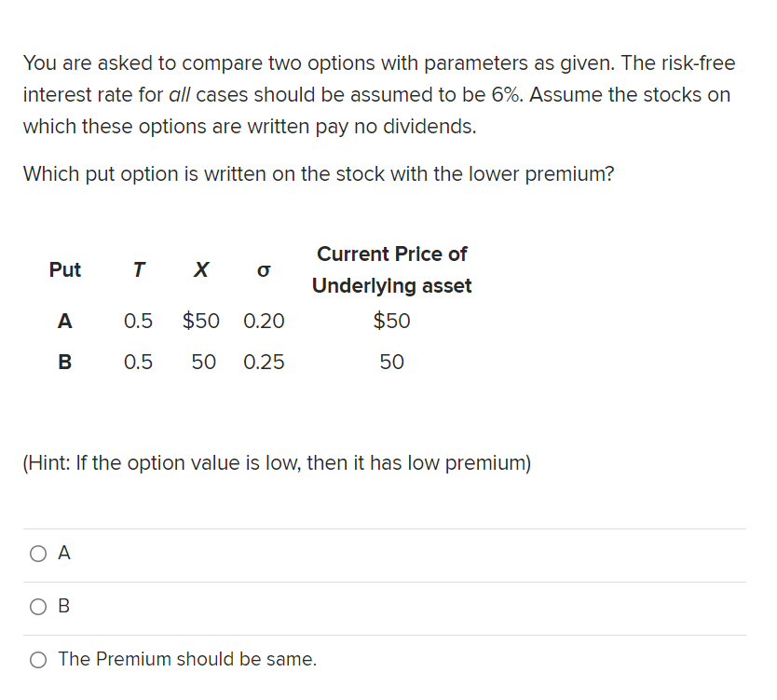Click the 0.5 maturity value in row B
This screenshot has height=700, width=777.
[138, 362]
